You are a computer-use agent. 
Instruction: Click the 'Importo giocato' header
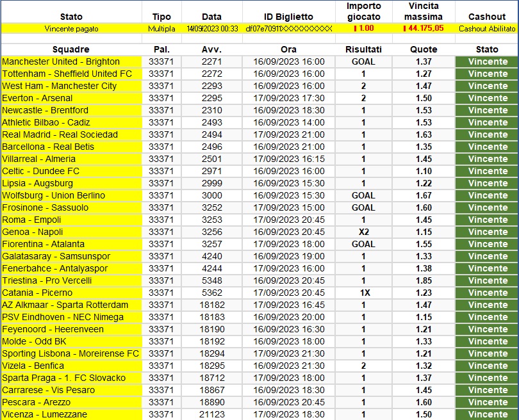pos(364,12)
